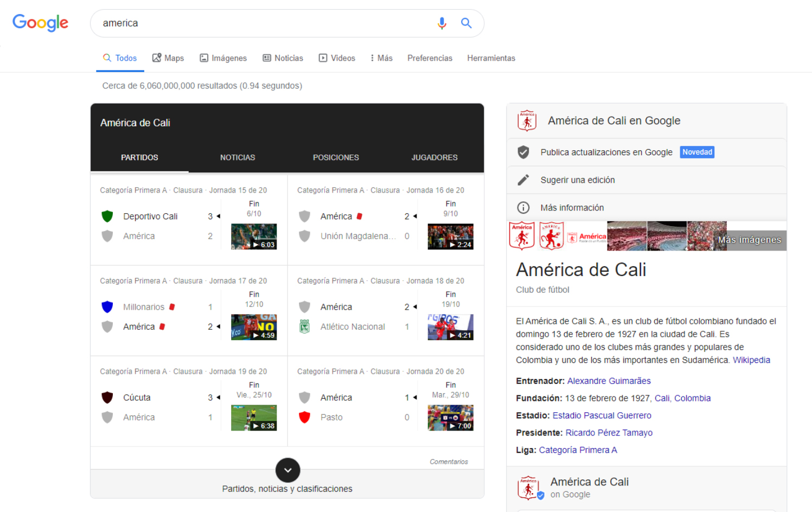Click the Cúcuta dark shield icon

[x=107, y=398]
